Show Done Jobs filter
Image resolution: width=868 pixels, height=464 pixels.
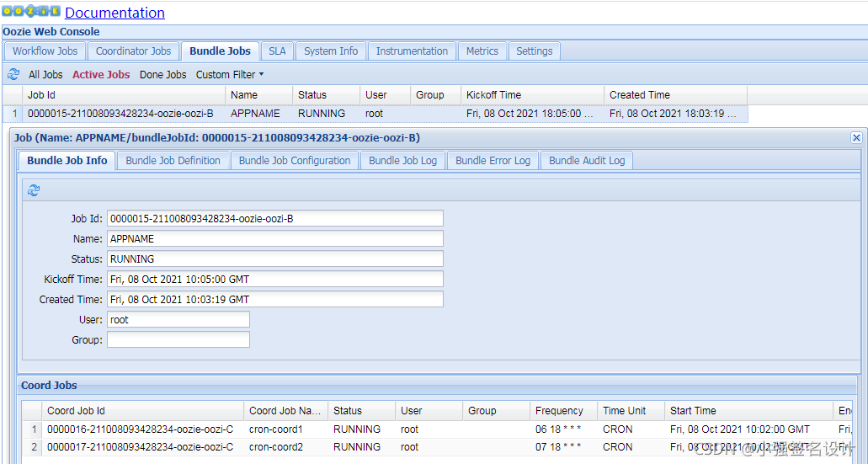tap(162, 75)
